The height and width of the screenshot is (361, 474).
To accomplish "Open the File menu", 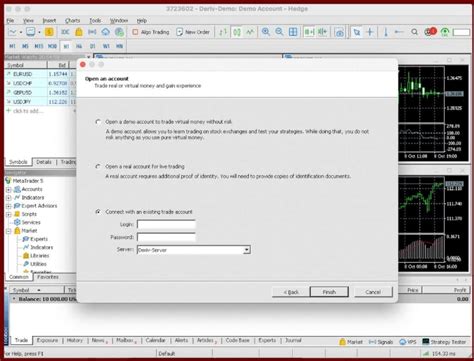I will (10, 21).
